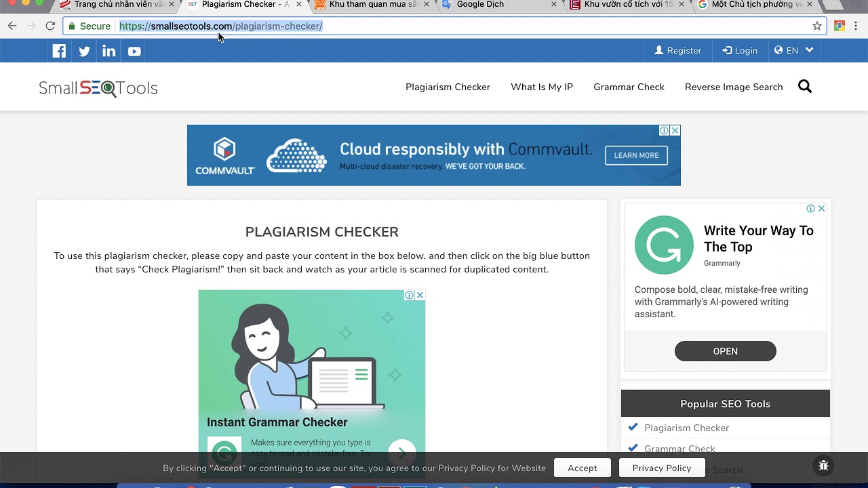Close the Commvault banner ad
The width and height of the screenshot is (868, 488).
pyautogui.click(x=675, y=130)
